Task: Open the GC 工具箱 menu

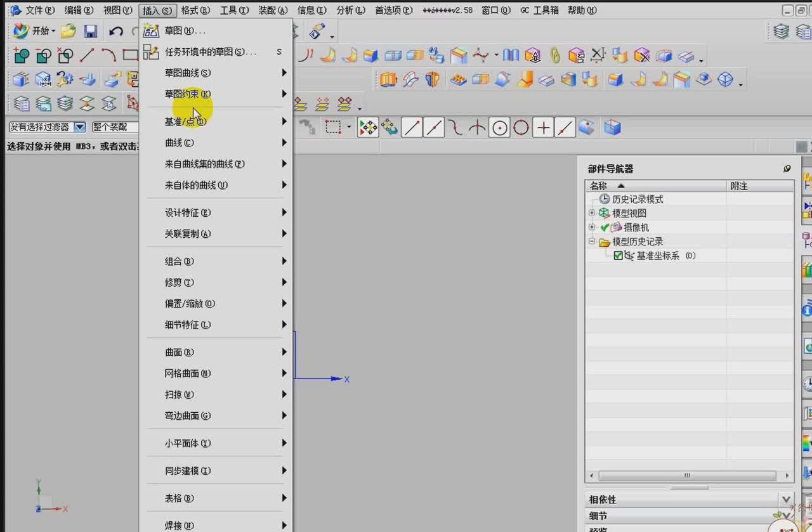Action: (x=540, y=10)
